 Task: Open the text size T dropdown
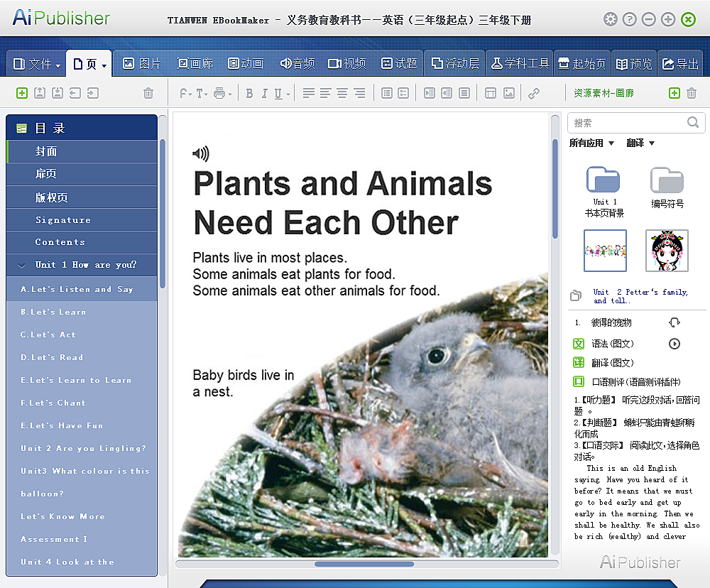click(x=202, y=93)
